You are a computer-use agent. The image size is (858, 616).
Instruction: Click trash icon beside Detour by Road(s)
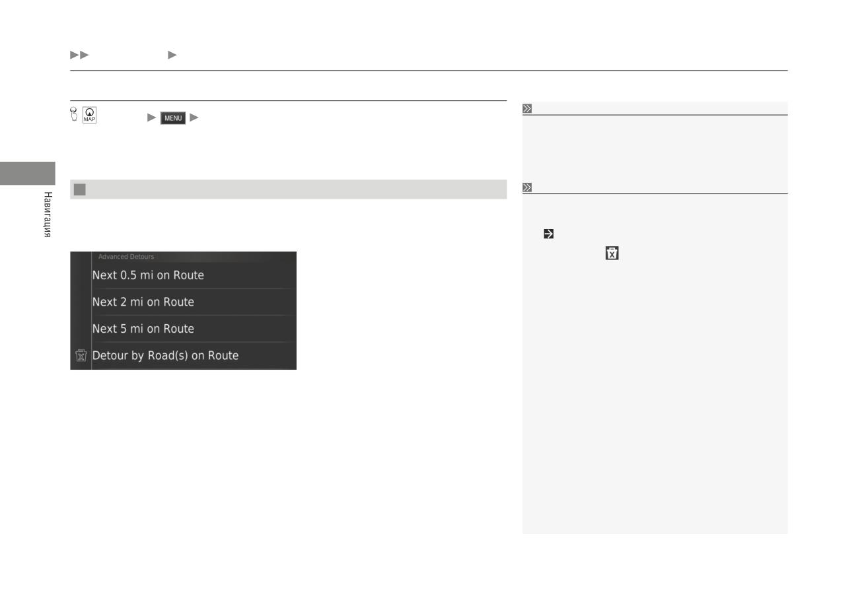tap(81, 356)
